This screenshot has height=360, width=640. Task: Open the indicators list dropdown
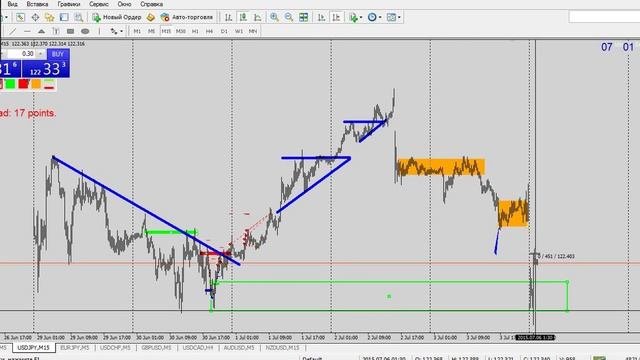tap(355, 17)
